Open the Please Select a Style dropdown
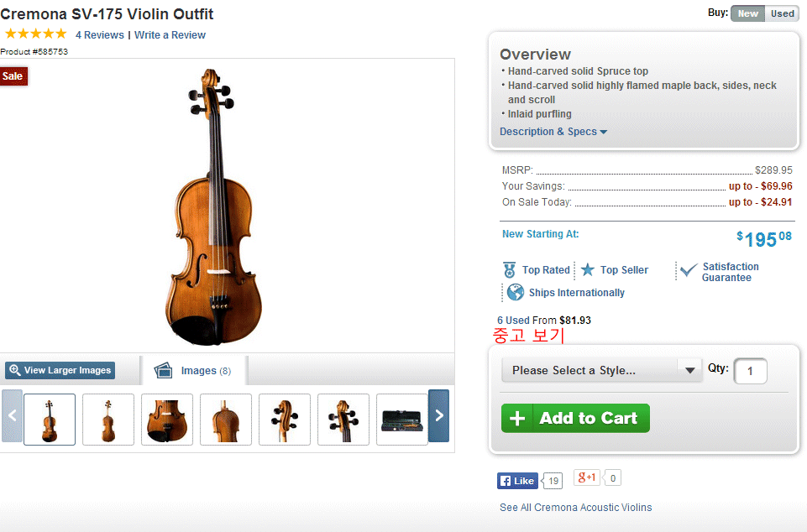807x532 pixels. point(601,370)
